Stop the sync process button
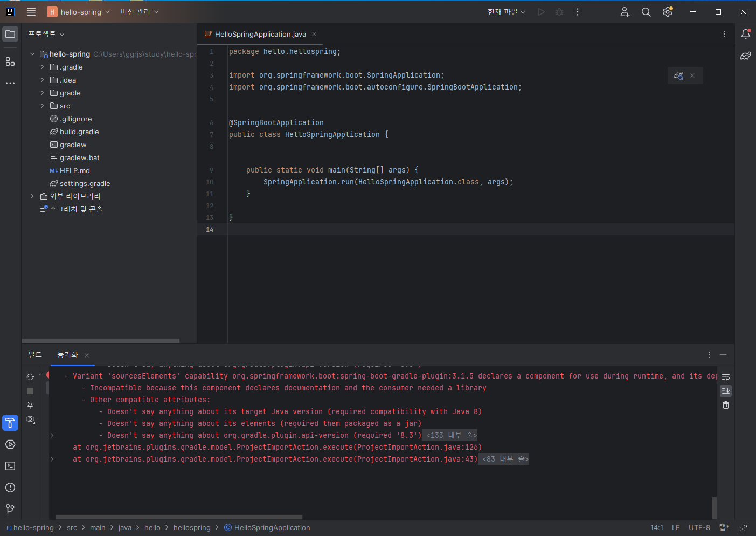Image resolution: width=756 pixels, height=536 pixels. click(x=30, y=391)
